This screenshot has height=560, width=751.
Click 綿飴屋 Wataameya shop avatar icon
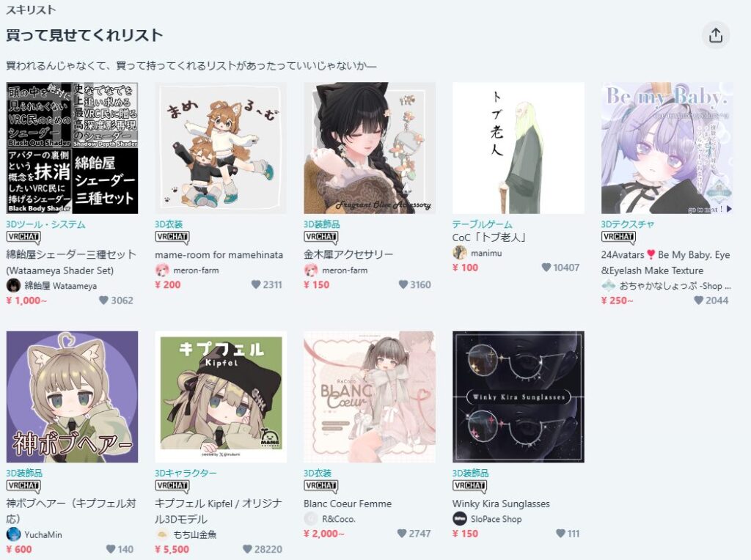(13, 285)
